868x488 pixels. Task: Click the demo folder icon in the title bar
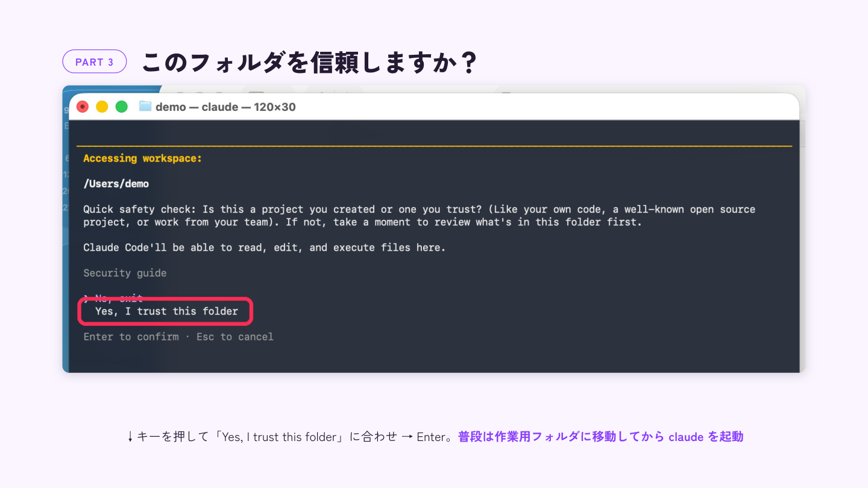click(x=145, y=107)
